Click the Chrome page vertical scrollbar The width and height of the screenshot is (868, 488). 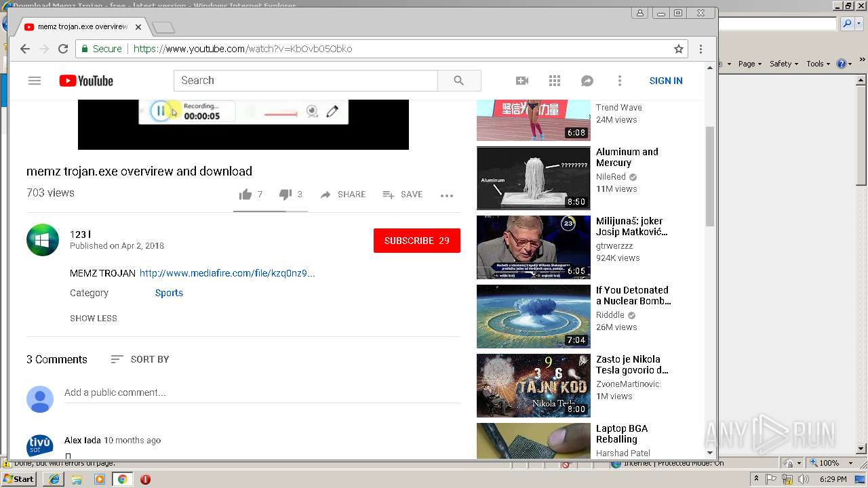[710, 176]
